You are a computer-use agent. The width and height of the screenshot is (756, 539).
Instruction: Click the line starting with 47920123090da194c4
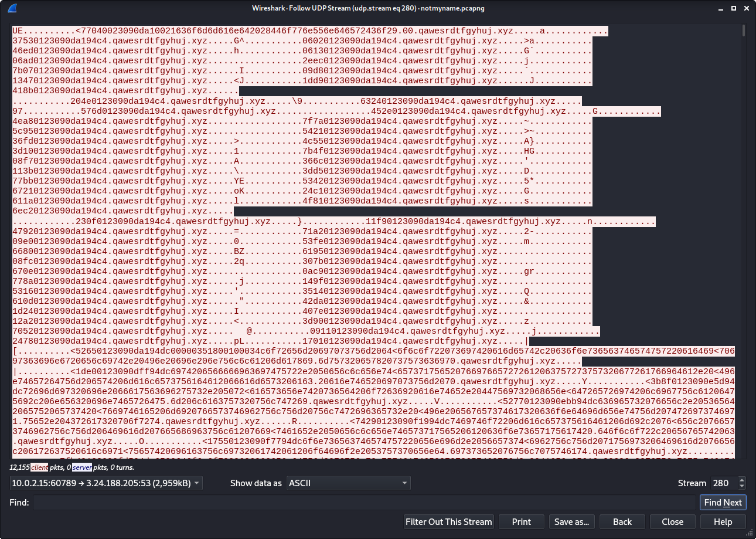pos(302,232)
